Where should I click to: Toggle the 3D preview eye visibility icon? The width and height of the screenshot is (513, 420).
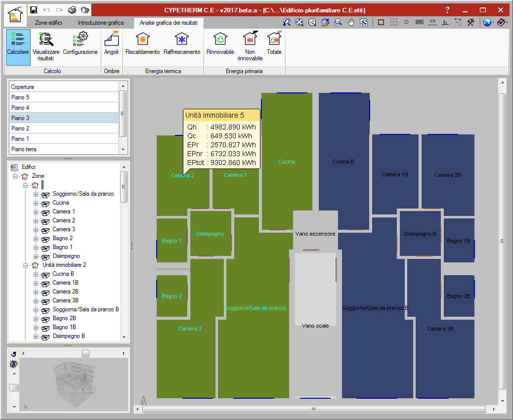14,364
